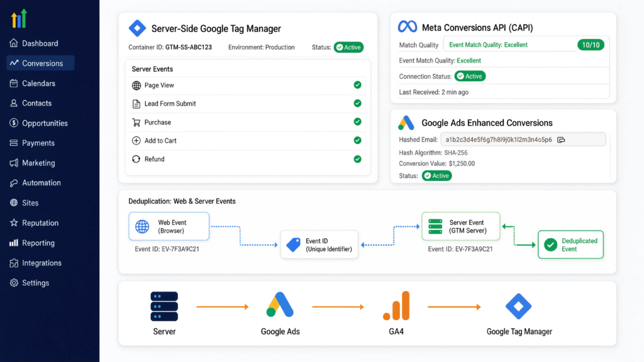This screenshot has height=362, width=644.
Task: Click Container ID GTM-SS-ABC123 text
Action: (x=170, y=47)
